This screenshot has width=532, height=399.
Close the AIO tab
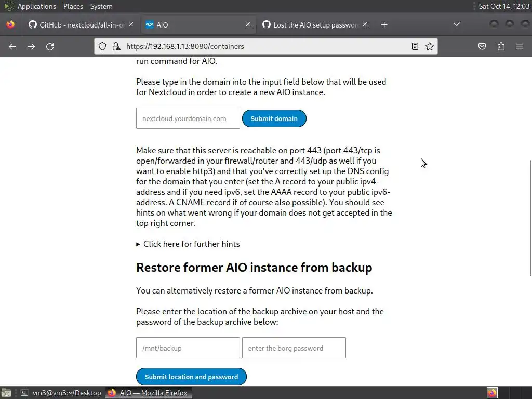pyautogui.click(x=248, y=24)
